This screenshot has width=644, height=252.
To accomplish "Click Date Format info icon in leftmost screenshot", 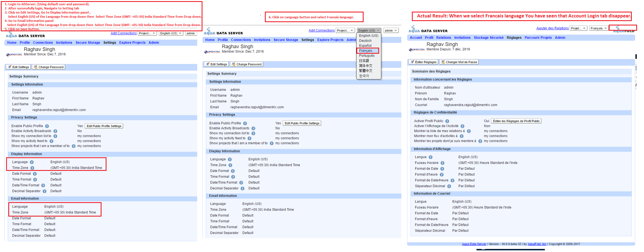I will click(x=35, y=174).
